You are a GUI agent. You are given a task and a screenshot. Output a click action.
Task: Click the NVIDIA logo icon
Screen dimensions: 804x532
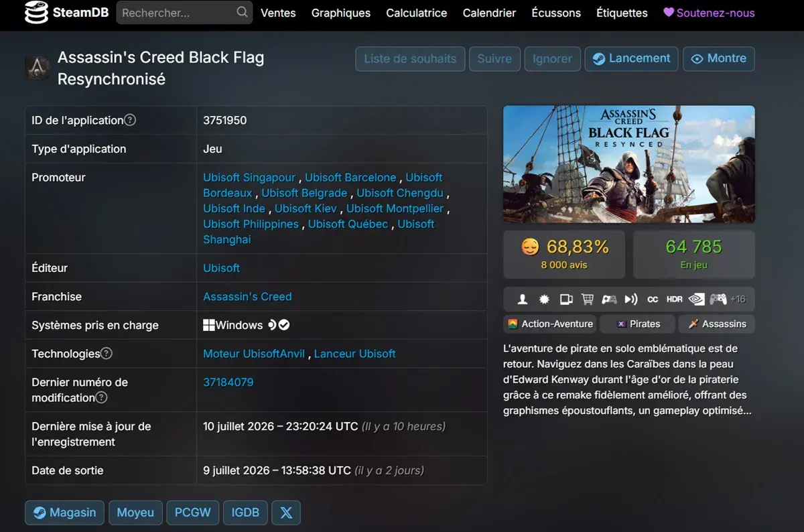[x=697, y=300]
